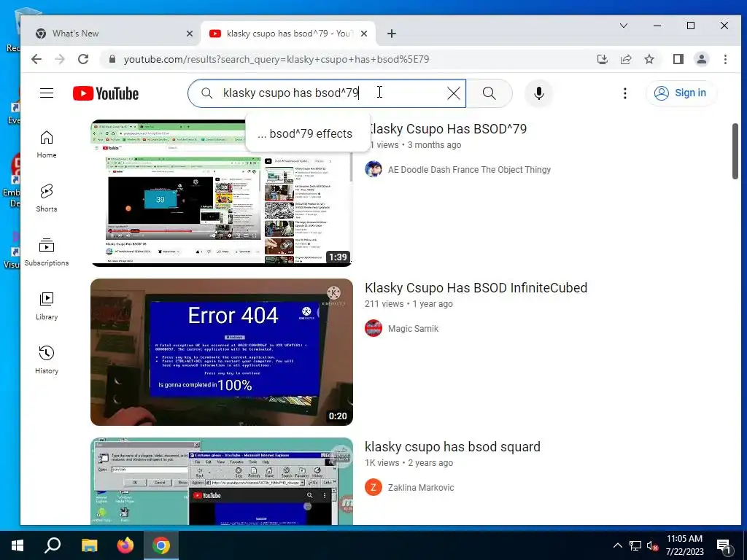Share this page icon in address bar
Screen dimensions: 747x560
625,59
